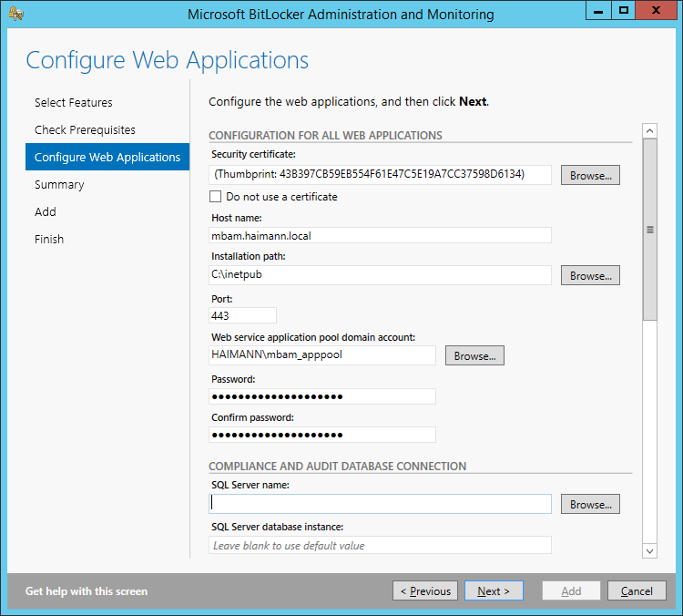Go to the Next wizard page
The width and height of the screenshot is (683, 616).
pos(494,590)
